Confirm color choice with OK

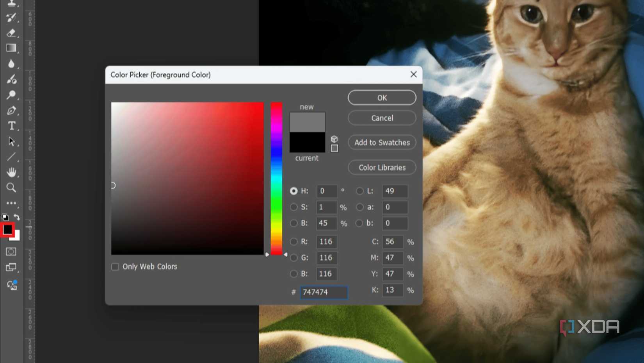coord(382,98)
